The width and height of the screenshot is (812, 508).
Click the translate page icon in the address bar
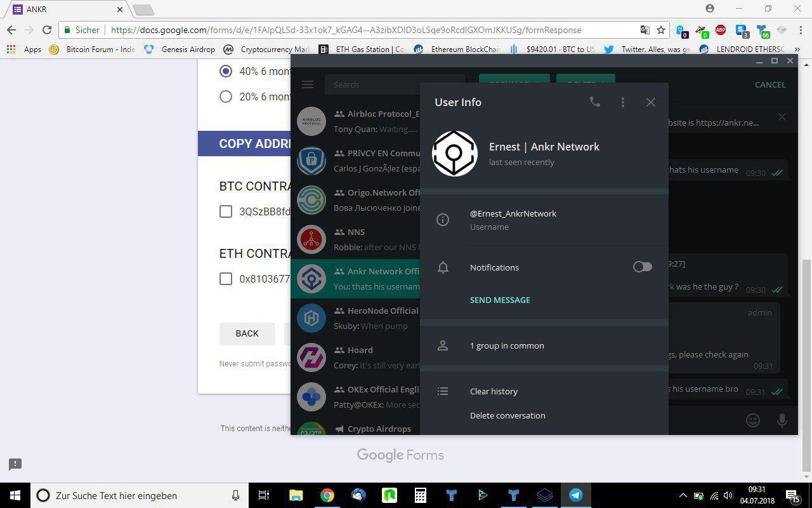[x=645, y=30]
